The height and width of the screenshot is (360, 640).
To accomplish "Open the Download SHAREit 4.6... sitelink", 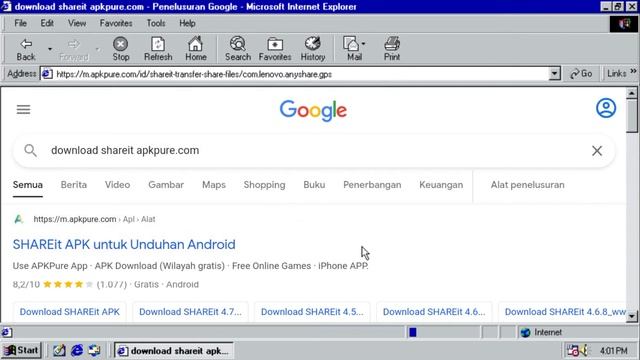I will (x=434, y=312).
